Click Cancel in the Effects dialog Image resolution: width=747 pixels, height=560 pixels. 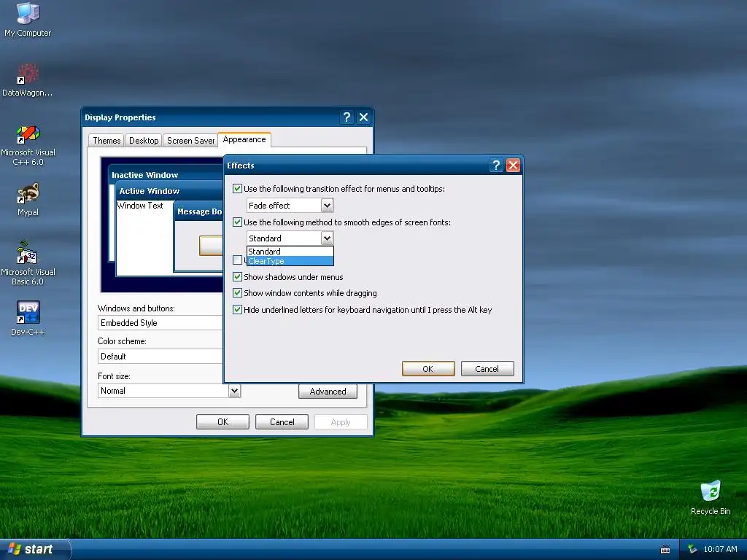click(x=487, y=368)
